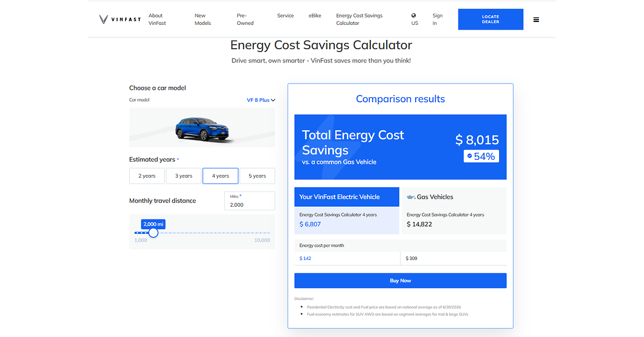Click the Choose a car model heading

pos(157,88)
